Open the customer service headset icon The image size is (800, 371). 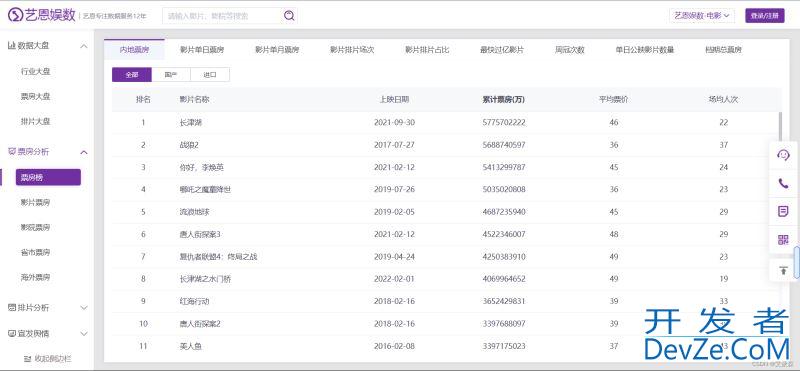tap(783, 155)
